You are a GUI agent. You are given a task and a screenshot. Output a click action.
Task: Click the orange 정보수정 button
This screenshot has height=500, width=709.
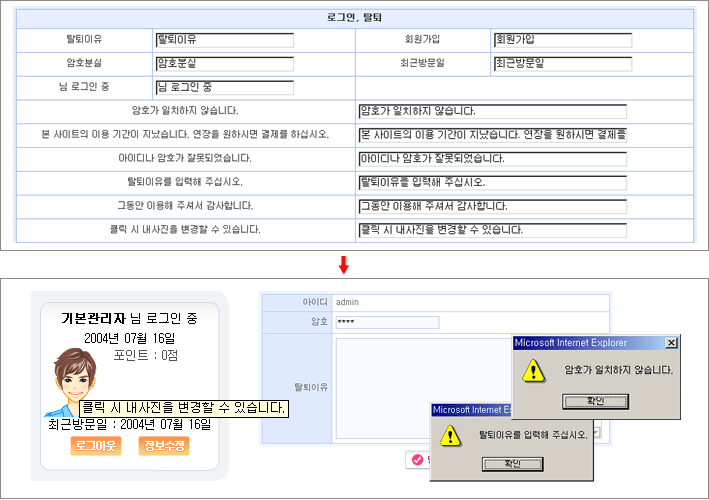point(163,445)
